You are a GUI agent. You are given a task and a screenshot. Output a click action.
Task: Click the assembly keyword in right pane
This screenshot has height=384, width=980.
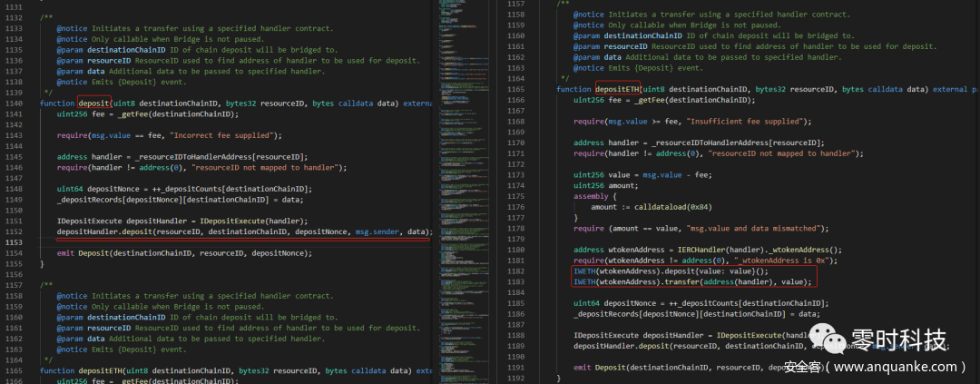593,195
